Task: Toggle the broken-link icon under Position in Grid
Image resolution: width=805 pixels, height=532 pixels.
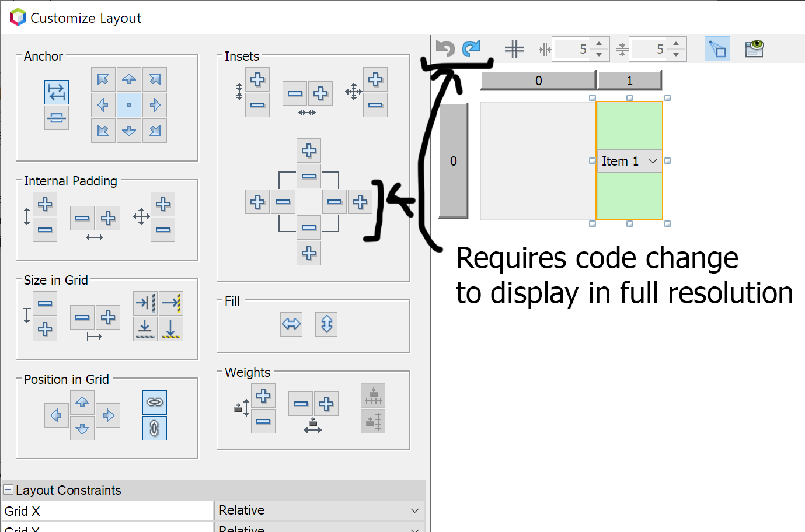Action: click(154, 428)
